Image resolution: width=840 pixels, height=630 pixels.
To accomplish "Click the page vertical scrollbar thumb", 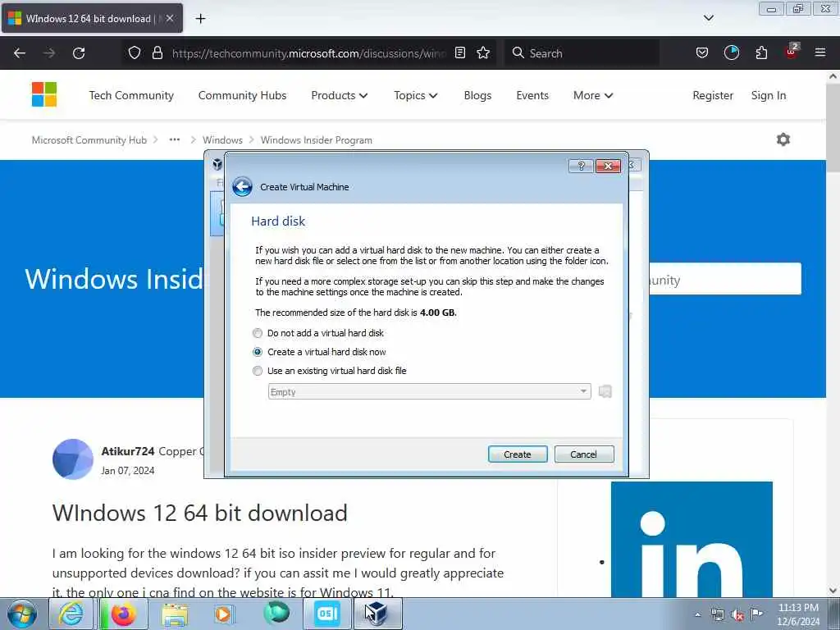I will pos(833,127).
